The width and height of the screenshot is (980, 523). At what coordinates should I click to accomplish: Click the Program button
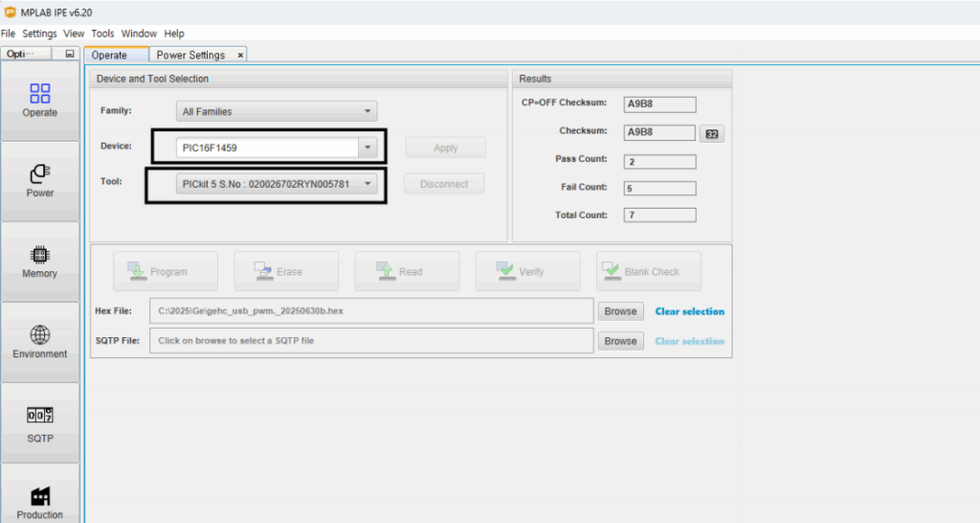[x=166, y=271]
